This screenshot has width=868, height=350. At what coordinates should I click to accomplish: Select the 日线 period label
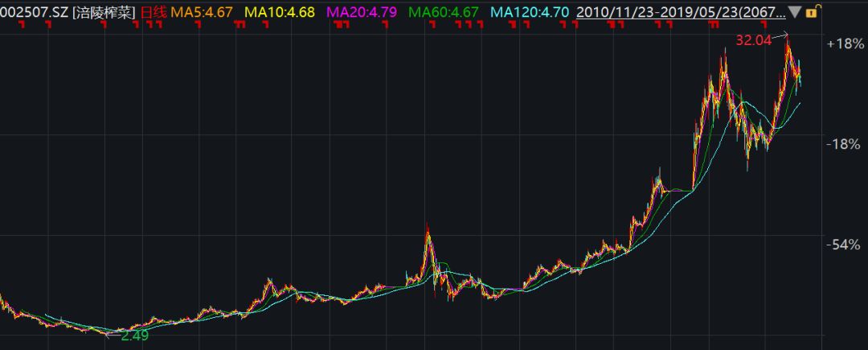tap(154, 11)
